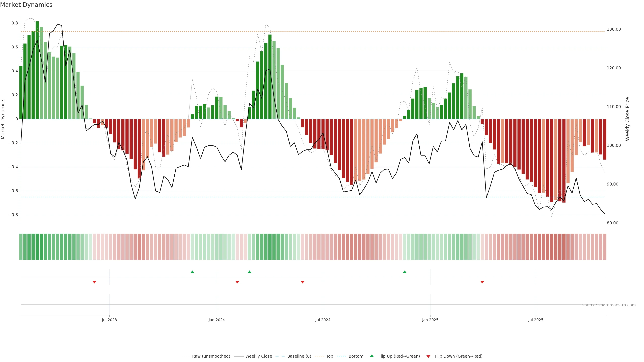Click the red flip-down marker before Jul 2023
This screenshot has width=644, height=362.
coord(94,282)
